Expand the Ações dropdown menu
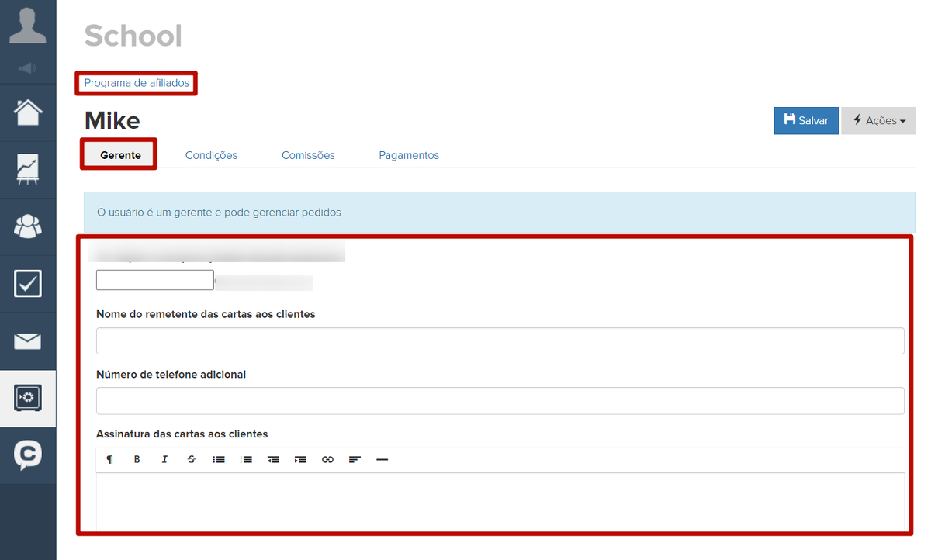Image resolution: width=931 pixels, height=560 pixels. [878, 120]
